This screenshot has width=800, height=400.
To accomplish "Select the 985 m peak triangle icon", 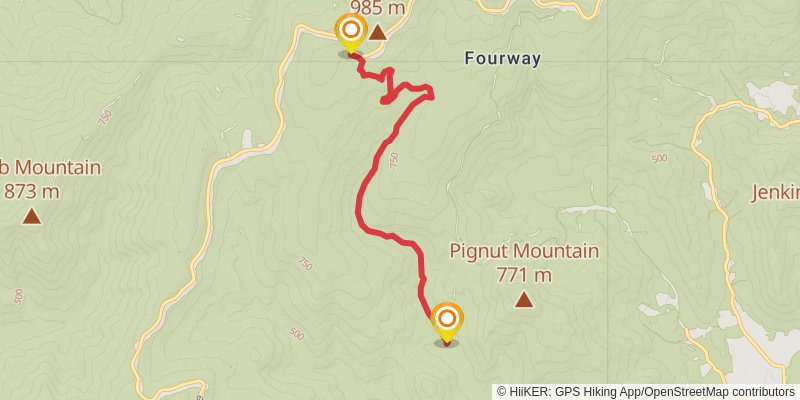I will click(x=378, y=33).
